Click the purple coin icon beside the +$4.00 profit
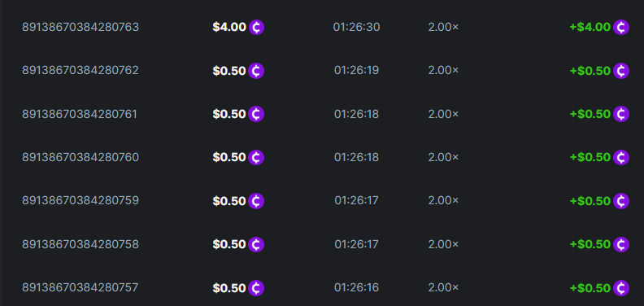The image size is (644, 306). click(621, 28)
